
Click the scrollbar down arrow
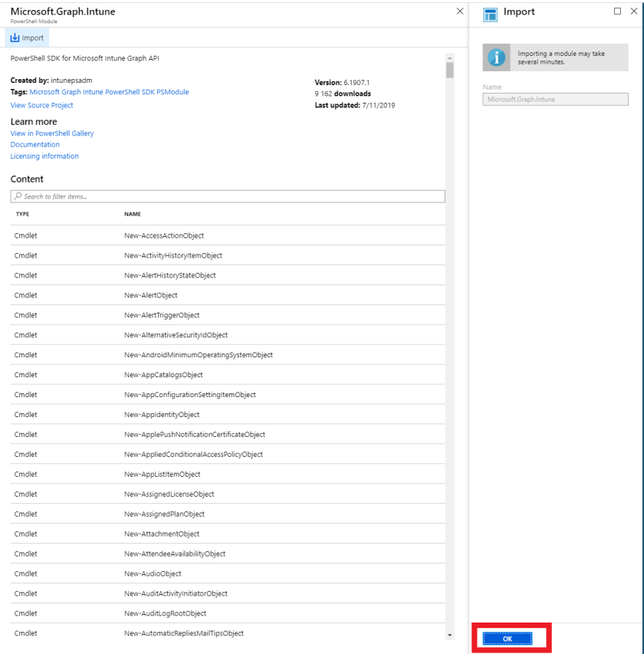[449, 636]
